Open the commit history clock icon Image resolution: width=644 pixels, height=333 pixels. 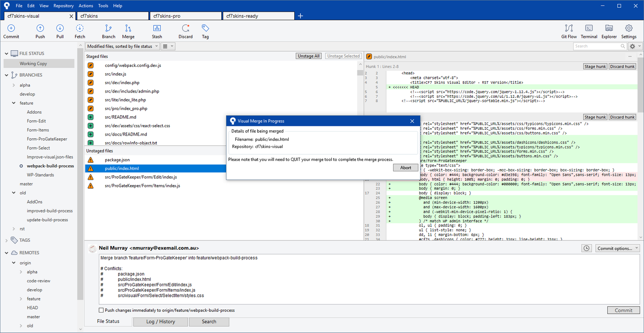point(586,249)
